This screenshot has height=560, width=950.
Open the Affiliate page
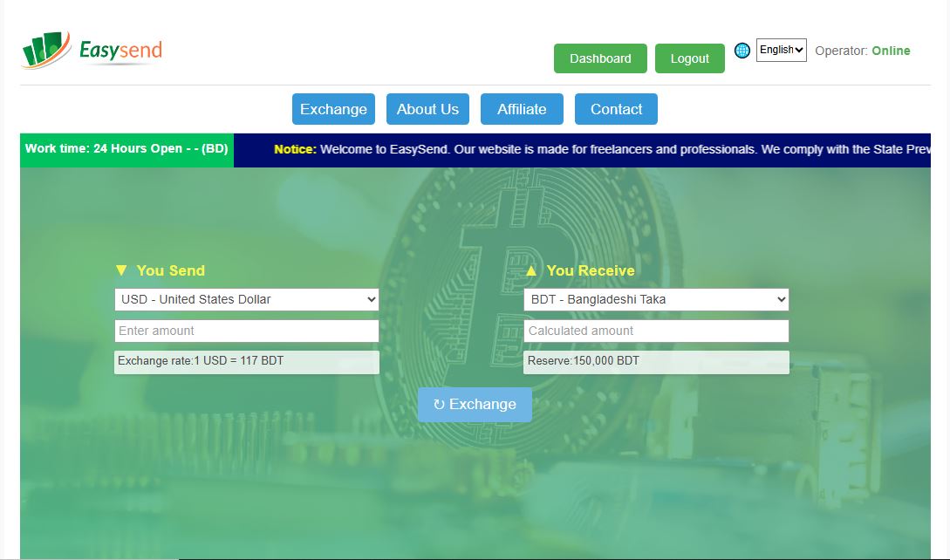point(522,109)
